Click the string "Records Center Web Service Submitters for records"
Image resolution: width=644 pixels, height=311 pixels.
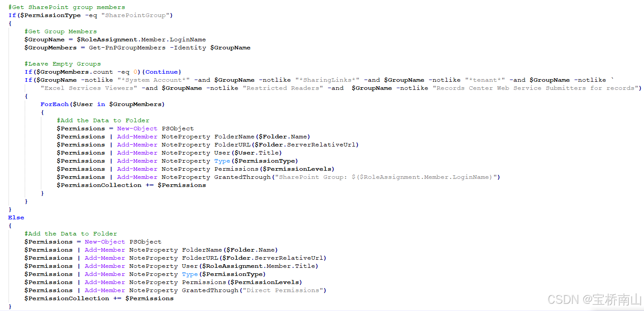click(x=535, y=88)
